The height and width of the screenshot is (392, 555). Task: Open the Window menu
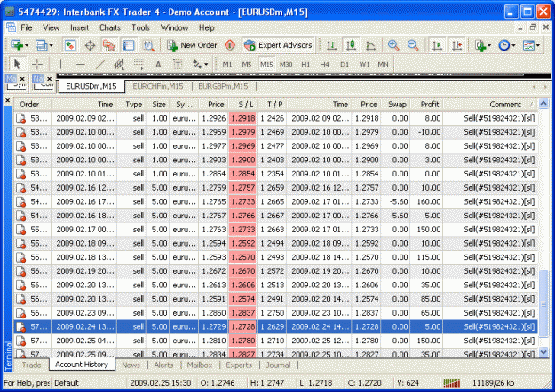174,27
